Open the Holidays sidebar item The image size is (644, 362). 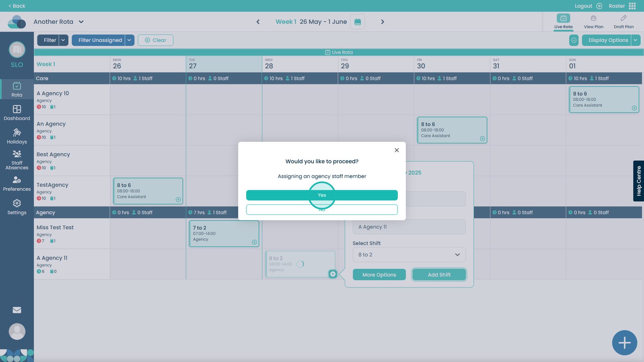click(17, 136)
